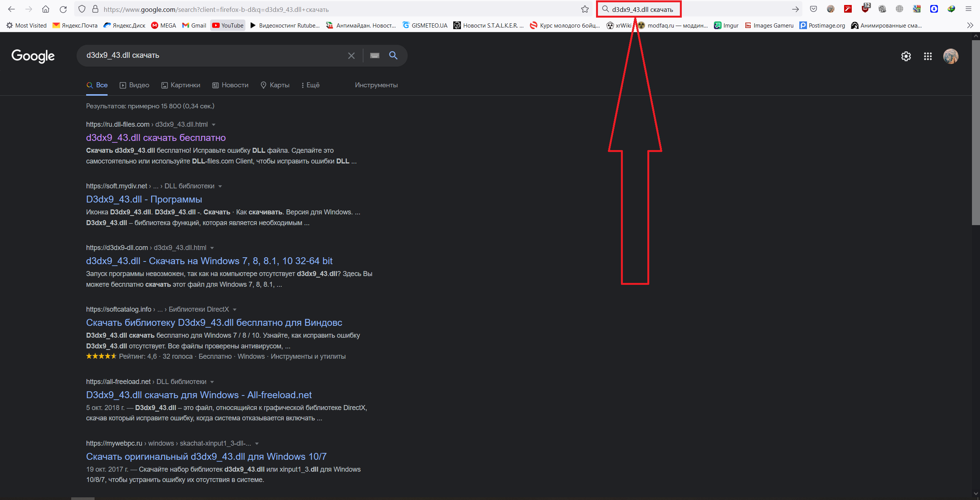Image resolution: width=980 pixels, height=500 pixels.
Task: Open the softcatalog result for Виндовс
Action: click(214, 322)
